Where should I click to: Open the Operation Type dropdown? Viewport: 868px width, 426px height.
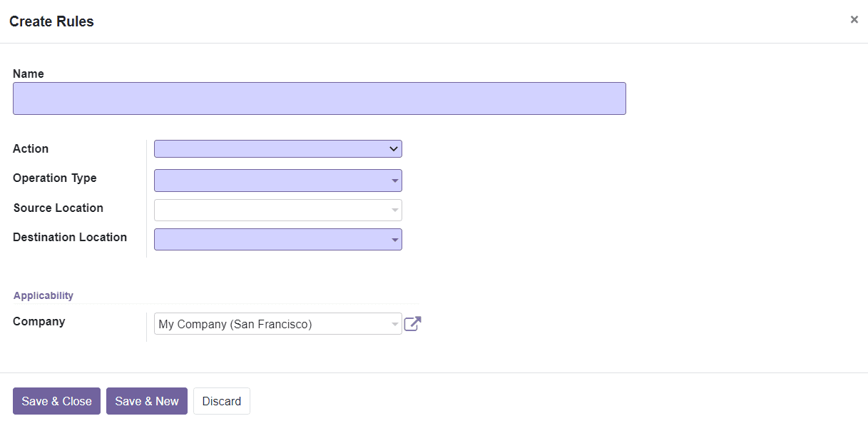click(x=278, y=181)
